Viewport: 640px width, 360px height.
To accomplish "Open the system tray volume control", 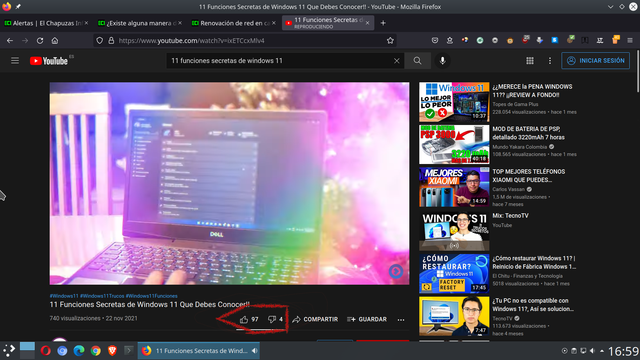I will tap(592, 351).
